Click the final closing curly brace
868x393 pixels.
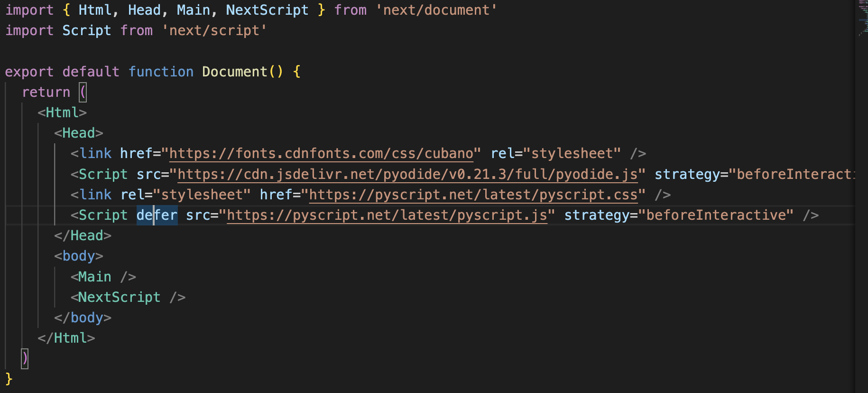pyautogui.click(x=9, y=379)
